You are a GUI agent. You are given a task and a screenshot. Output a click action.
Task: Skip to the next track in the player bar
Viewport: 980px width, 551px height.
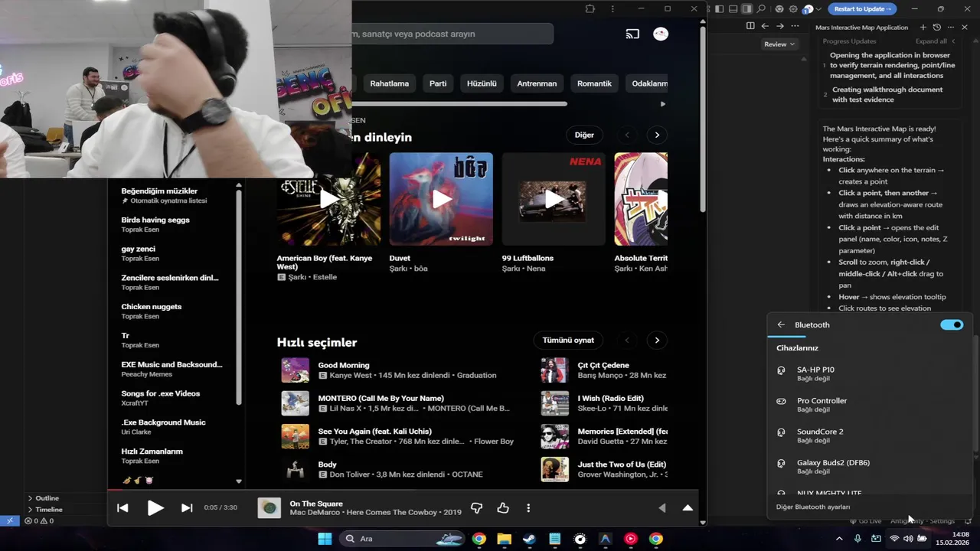pos(187,507)
